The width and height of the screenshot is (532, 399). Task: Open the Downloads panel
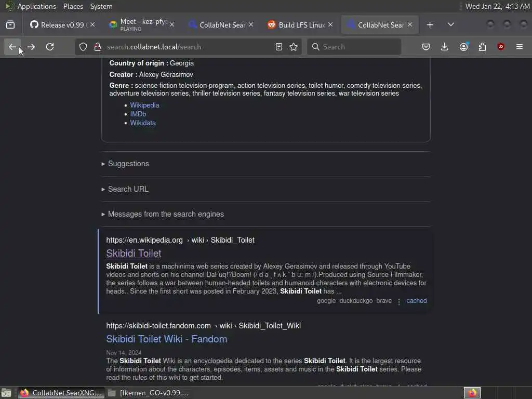pyautogui.click(x=445, y=47)
